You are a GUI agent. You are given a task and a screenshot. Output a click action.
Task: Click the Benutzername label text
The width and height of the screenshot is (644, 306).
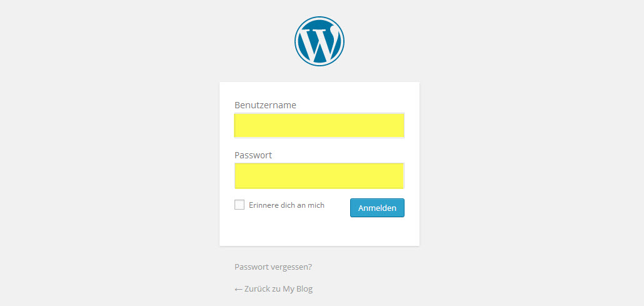coord(265,105)
